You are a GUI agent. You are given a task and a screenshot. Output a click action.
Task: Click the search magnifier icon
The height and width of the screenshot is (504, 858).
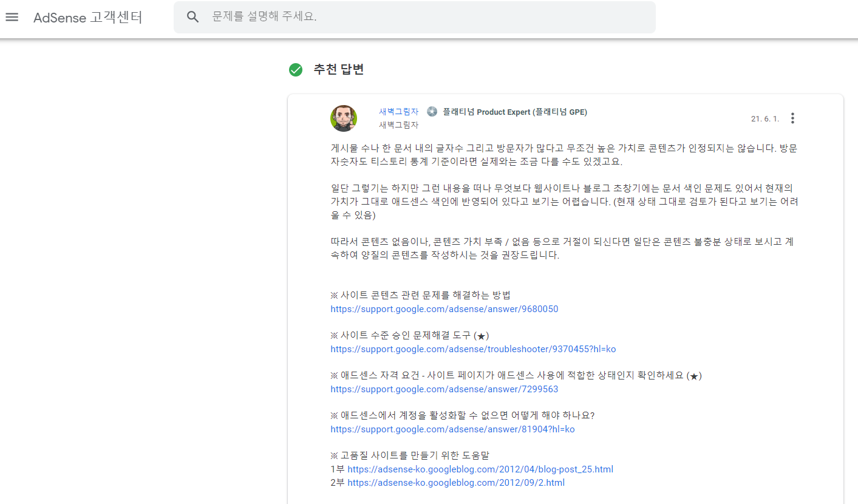193,17
